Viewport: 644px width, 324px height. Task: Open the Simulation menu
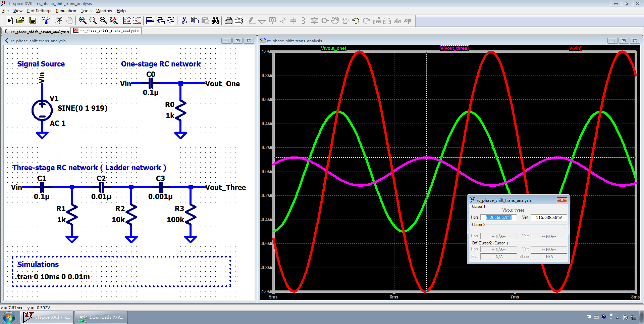tap(66, 11)
